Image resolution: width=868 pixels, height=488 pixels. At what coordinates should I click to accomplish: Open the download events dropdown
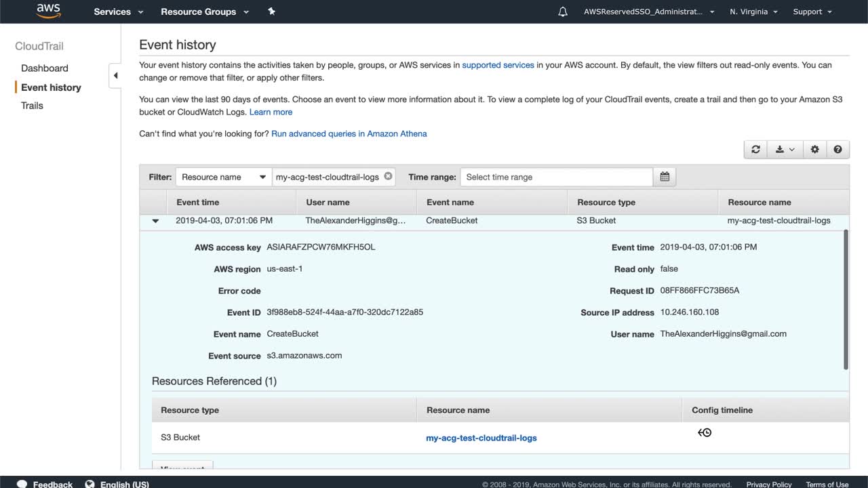click(x=785, y=150)
